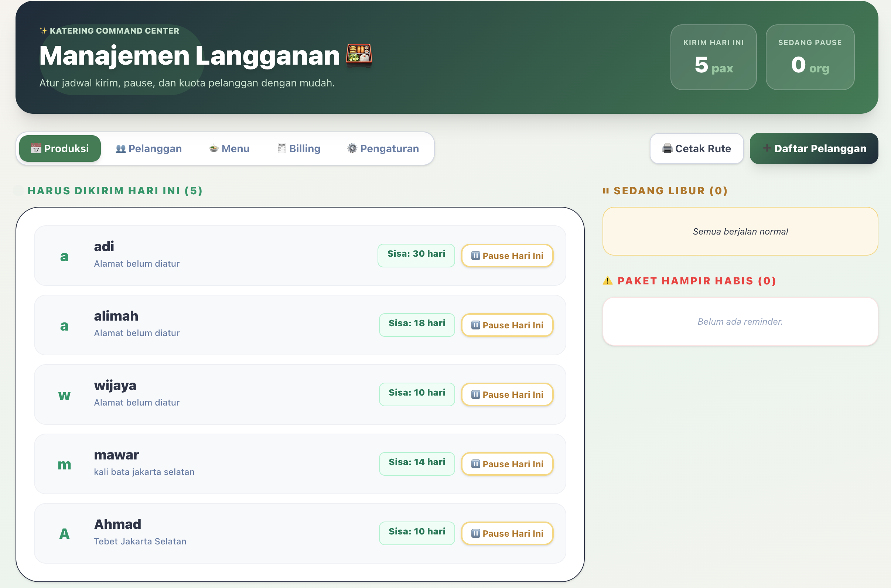
Task: Pause today's delivery for adi
Action: point(507,255)
